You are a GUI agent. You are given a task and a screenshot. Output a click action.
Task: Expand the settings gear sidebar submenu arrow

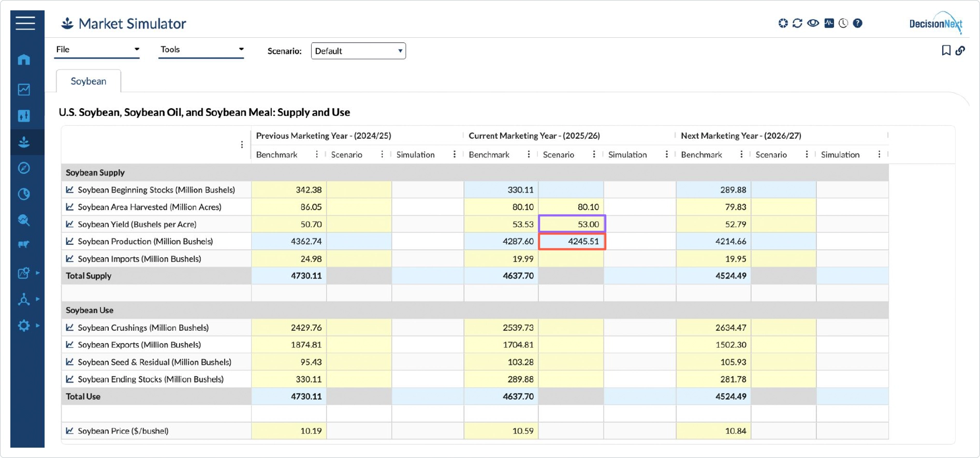pyautogui.click(x=38, y=326)
